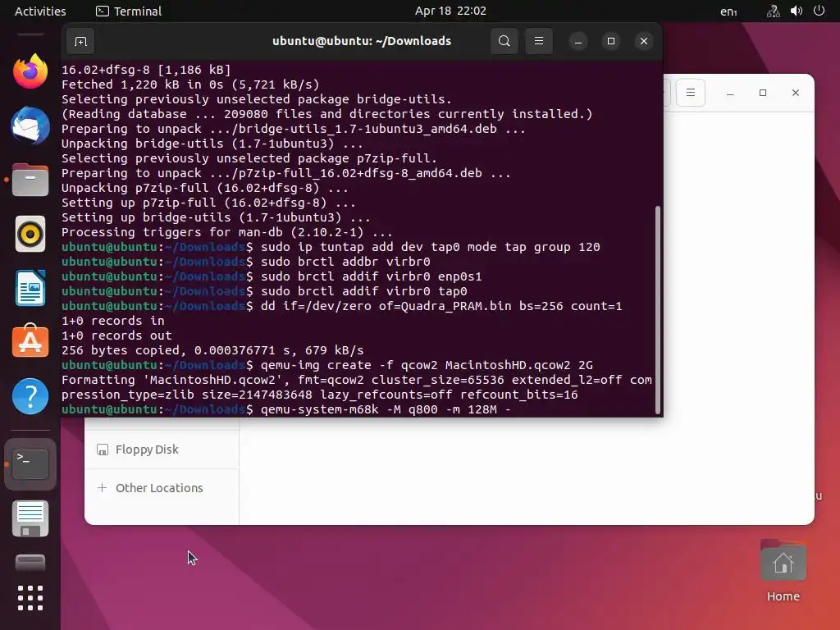Open the Files window hamburger menu
Image resolution: width=840 pixels, height=630 pixels.
click(691, 93)
